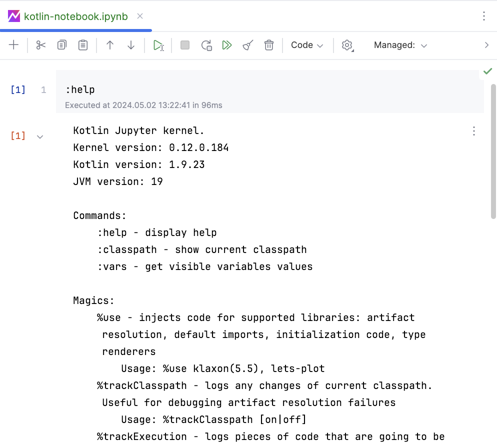The width and height of the screenshot is (497, 448).
Task: Delete the selected cell
Action: (x=269, y=45)
